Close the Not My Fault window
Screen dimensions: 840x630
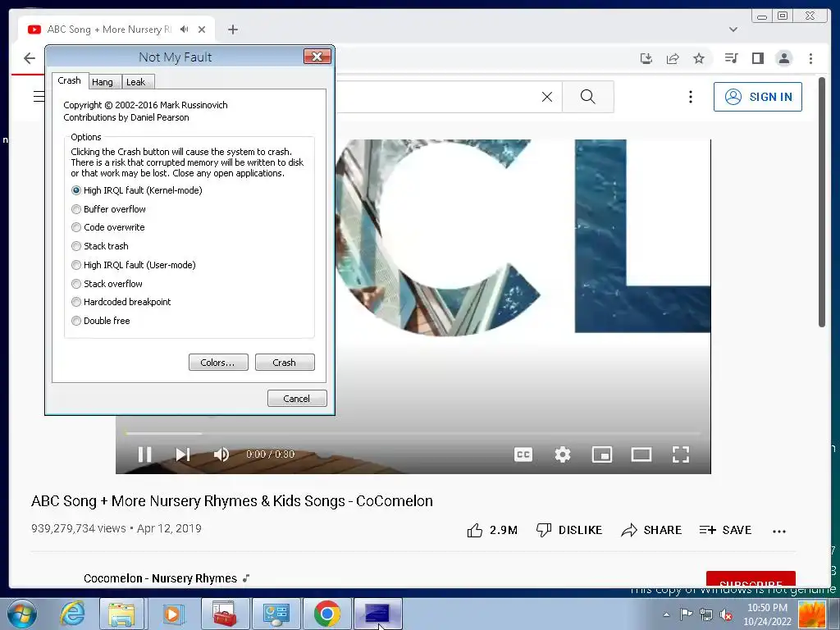pos(317,57)
